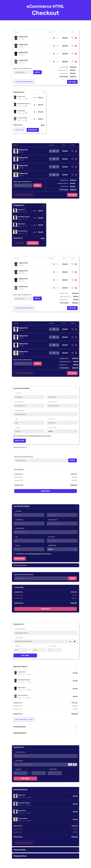
Task: Click VIEW CART in the white cart popup
Action: point(20,130)
